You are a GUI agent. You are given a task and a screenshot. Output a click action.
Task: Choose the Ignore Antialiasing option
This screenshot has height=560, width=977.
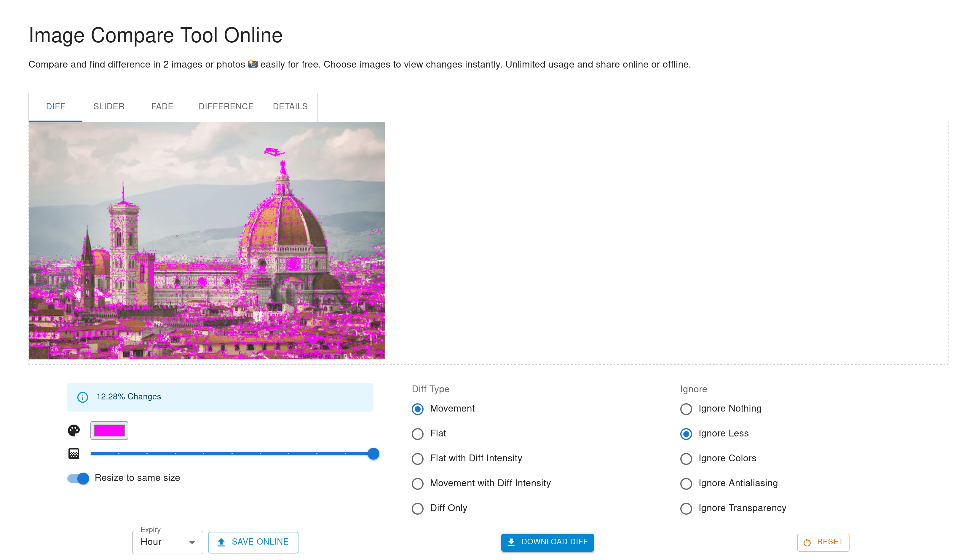pyautogui.click(x=686, y=484)
